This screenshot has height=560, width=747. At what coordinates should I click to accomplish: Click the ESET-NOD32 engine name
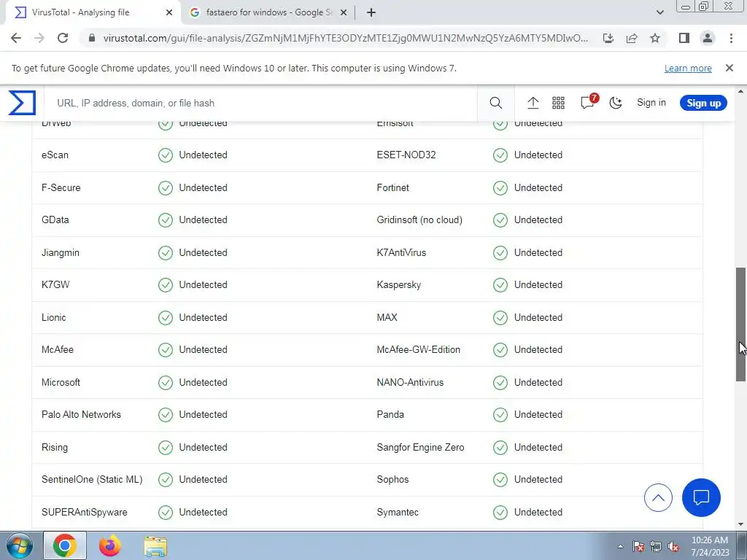[x=406, y=155]
